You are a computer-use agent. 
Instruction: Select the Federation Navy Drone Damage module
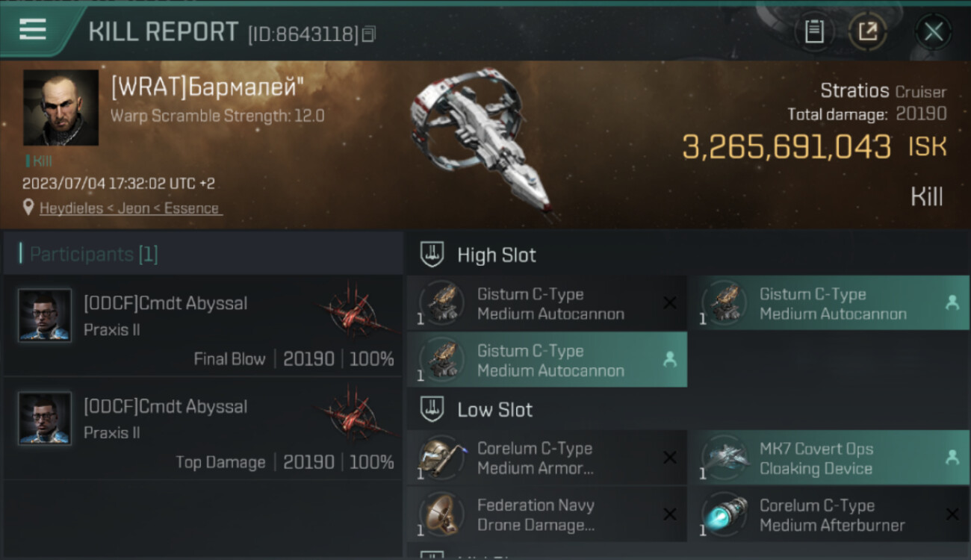pyautogui.click(x=546, y=515)
